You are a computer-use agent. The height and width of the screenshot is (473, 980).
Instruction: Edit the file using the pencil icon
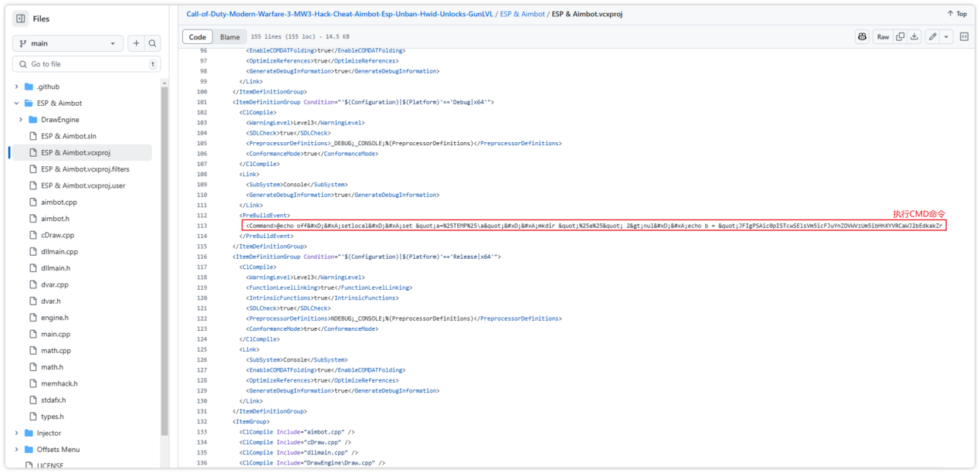933,36
